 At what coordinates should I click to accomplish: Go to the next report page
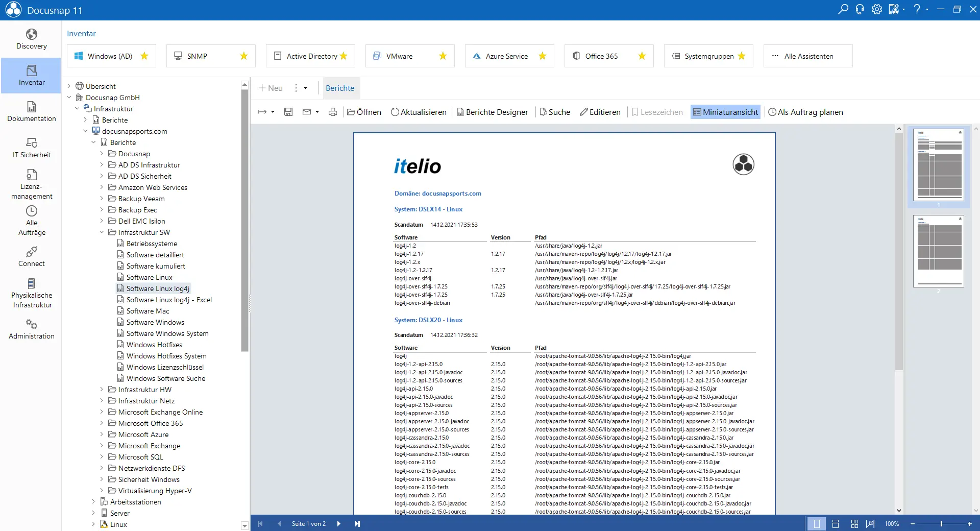point(338,523)
